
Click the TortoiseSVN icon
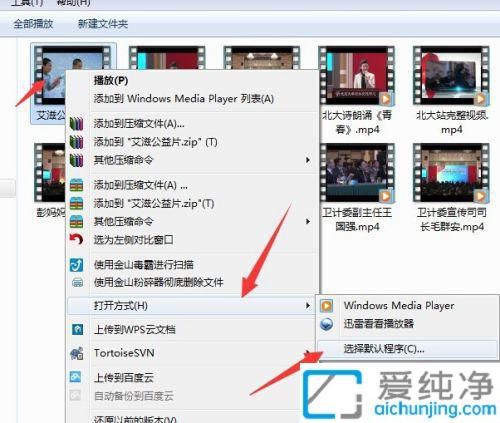click(76, 353)
